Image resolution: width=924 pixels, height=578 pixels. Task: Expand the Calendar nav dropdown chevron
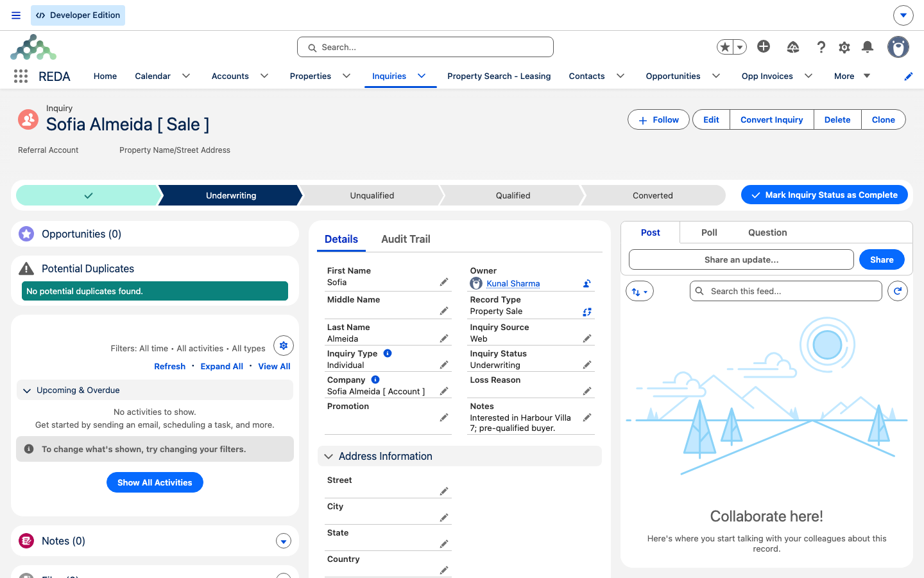click(x=186, y=76)
